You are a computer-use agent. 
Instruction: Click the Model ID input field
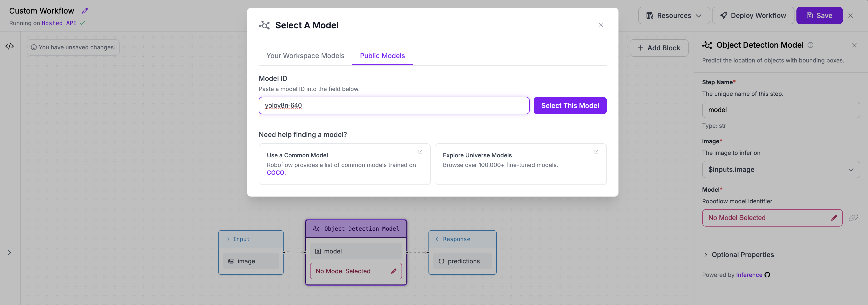[x=394, y=106]
